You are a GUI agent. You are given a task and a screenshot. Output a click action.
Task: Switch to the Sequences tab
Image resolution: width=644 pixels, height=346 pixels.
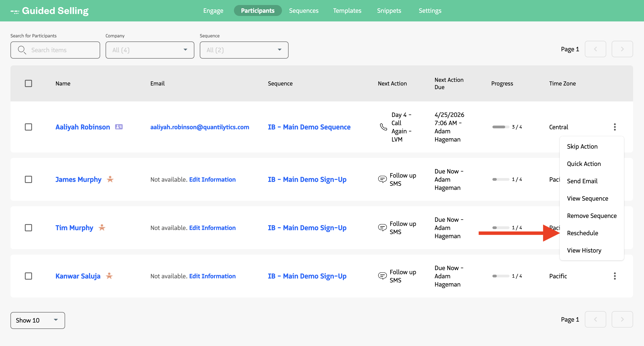(304, 10)
